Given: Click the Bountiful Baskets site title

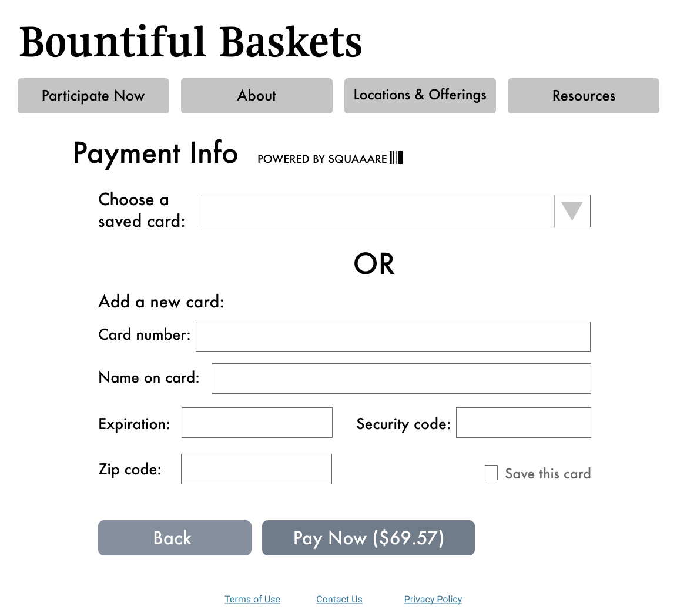Looking at the screenshot, I should [190, 42].
